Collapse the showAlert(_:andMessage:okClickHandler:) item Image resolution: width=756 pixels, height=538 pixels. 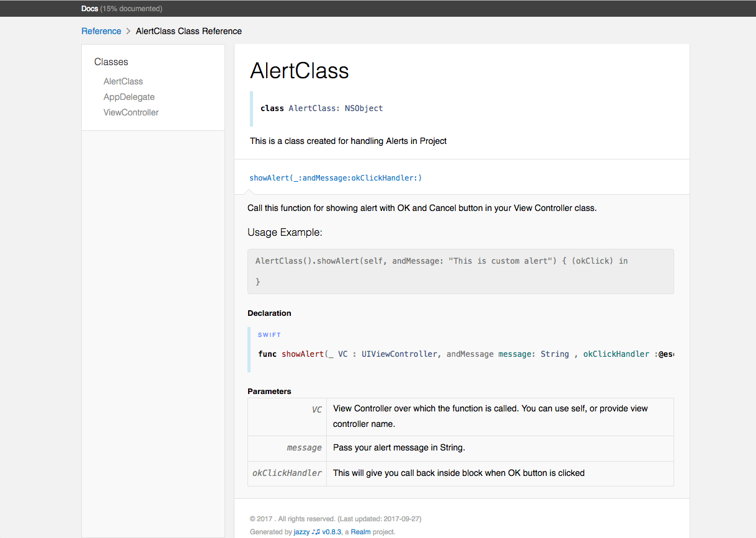335,178
